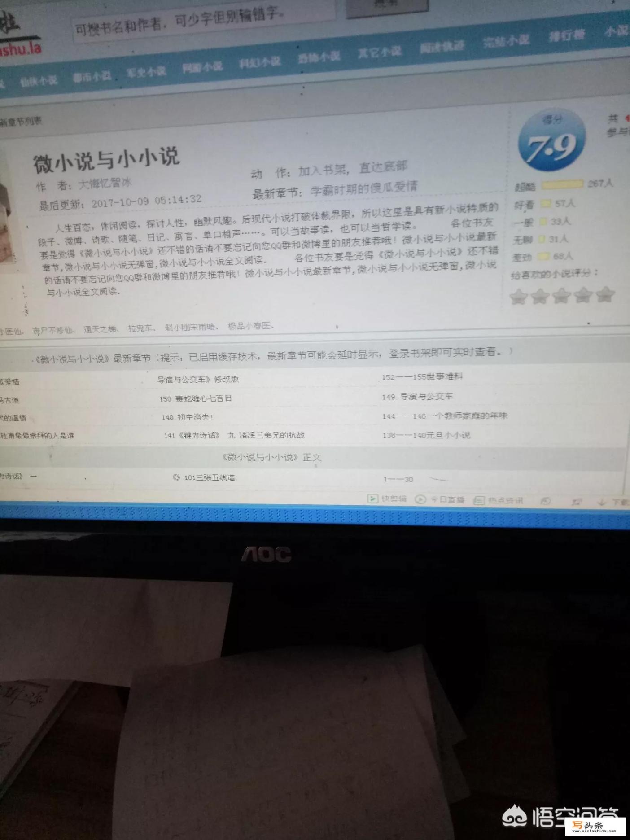The height and width of the screenshot is (840, 630).
Task: Open the chapter 152——155世事难料
Action: 422,376
